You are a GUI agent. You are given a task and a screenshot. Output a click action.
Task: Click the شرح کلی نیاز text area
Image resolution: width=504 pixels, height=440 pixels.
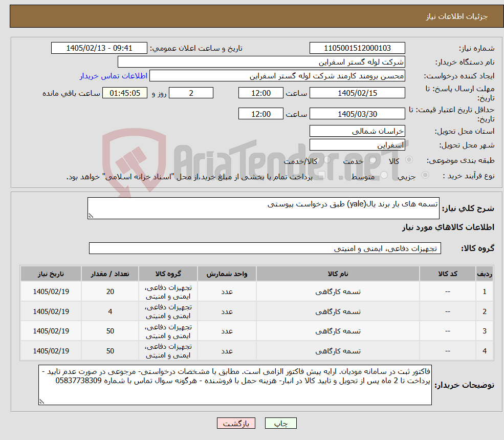coord(263,208)
